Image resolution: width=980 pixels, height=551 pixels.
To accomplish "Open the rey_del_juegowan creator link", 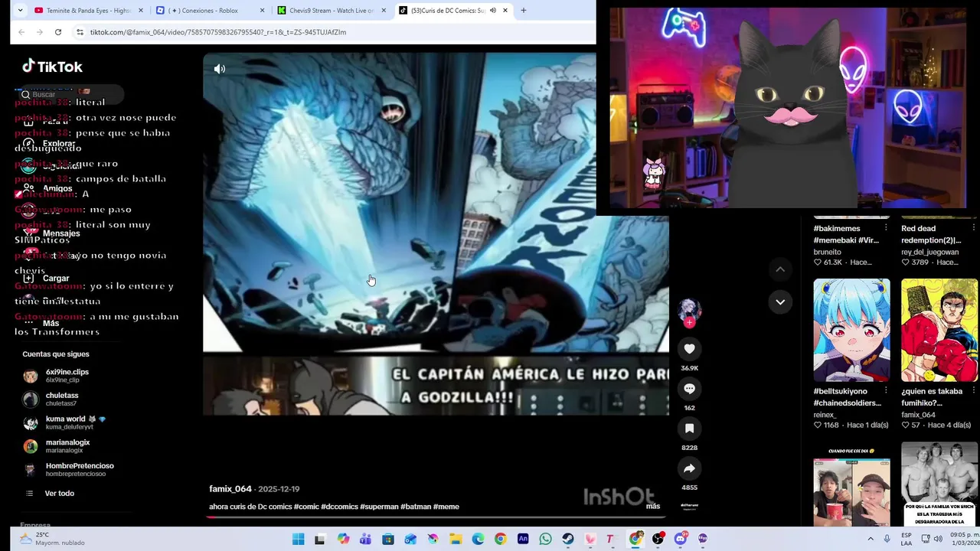I will pyautogui.click(x=929, y=252).
